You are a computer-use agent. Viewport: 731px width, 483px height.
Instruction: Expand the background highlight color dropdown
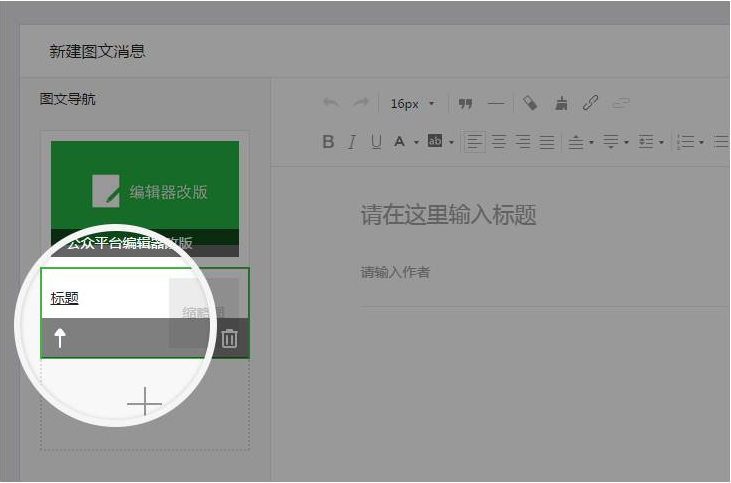pyautogui.click(x=451, y=143)
